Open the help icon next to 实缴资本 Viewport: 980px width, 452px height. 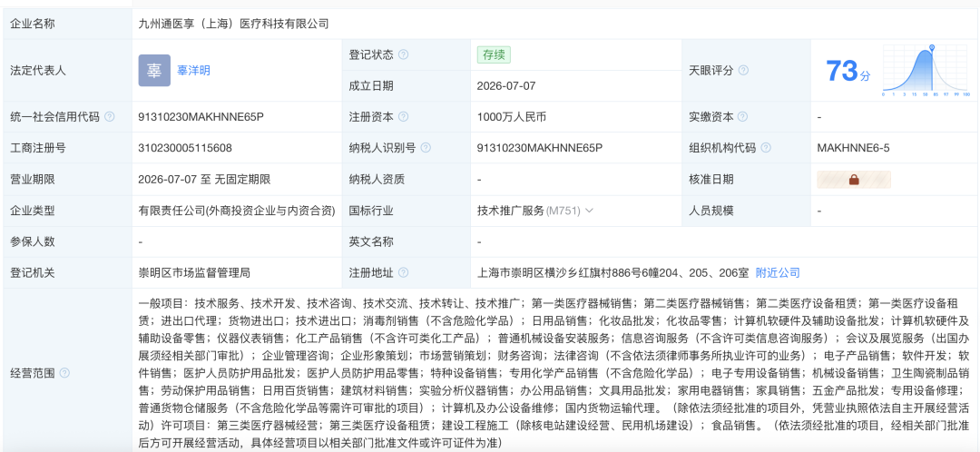pyautogui.click(x=743, y=117)
